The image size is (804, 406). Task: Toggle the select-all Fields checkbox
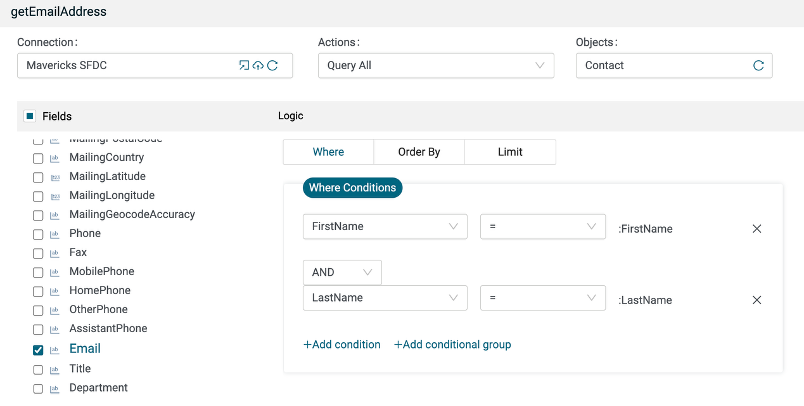[29, 116]
